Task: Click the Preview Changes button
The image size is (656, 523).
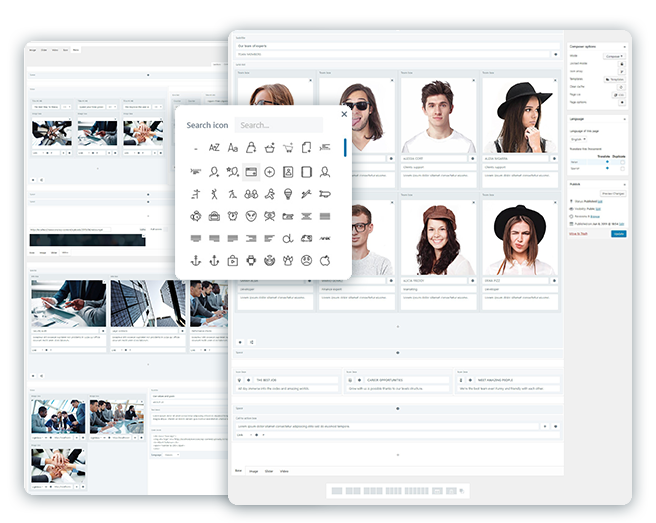Action: coord(612,194)
